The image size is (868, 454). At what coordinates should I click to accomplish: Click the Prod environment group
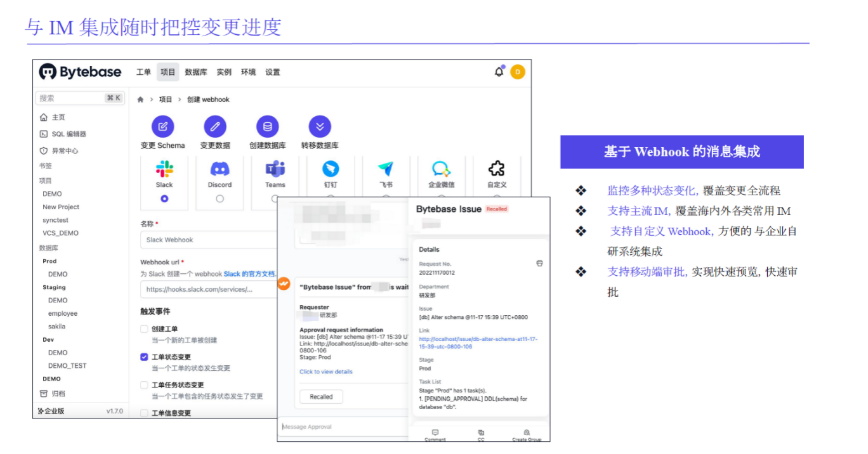[49, 261]
